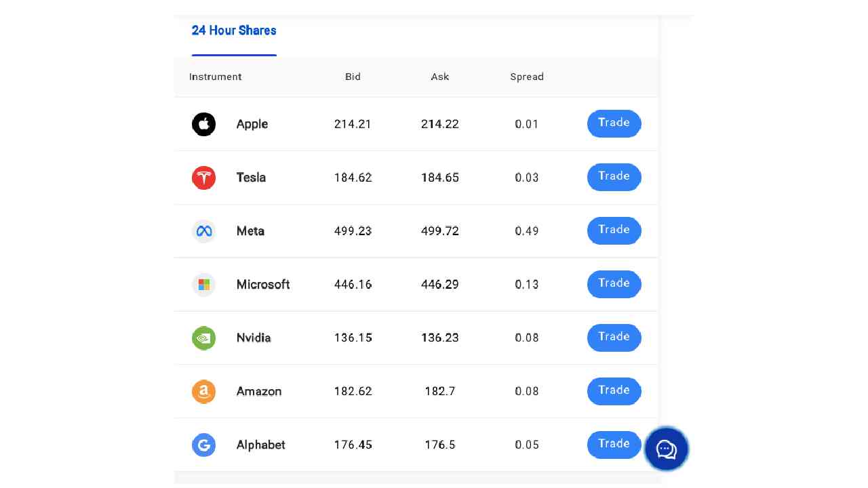Click the Microsoft logo icon
Screen dimensions: 868x488
[203, 285]
